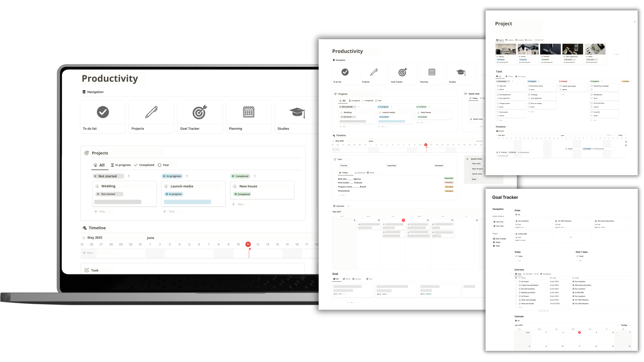Image resolution: width=644 pixels, height=362 pixels.
Task: Click the target icon on Run marathon goal card
Action: point(517,221)
